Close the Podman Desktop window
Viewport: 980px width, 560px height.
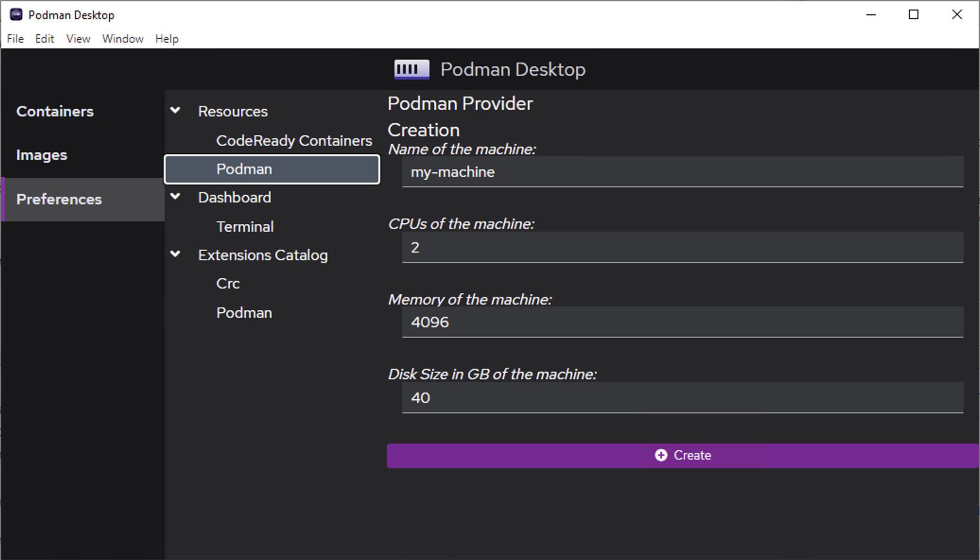957,15
